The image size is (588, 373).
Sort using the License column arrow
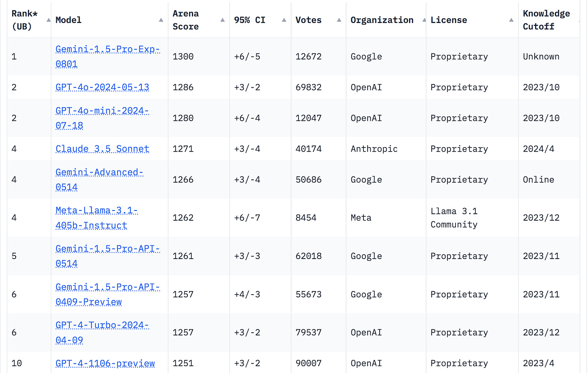pos(510,19)
